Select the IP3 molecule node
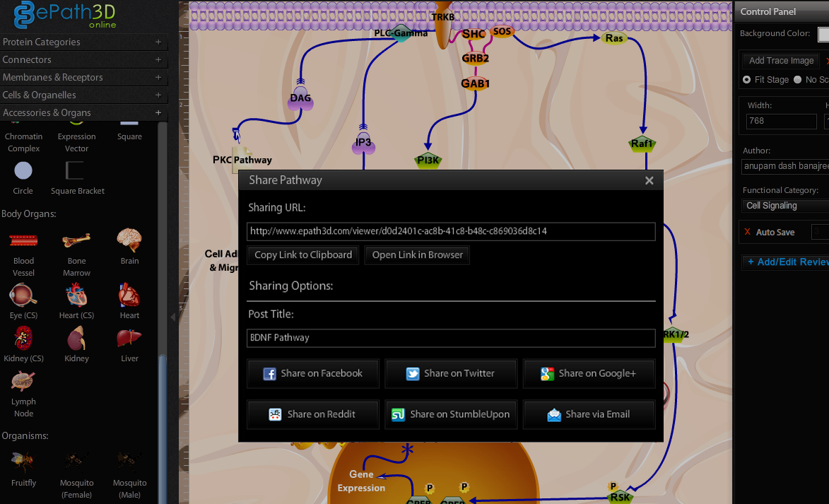 click(363, 143)
